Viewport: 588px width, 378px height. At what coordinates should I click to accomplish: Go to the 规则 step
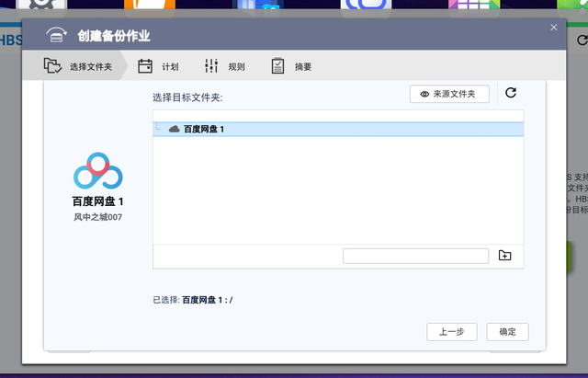tap(224, 66)
